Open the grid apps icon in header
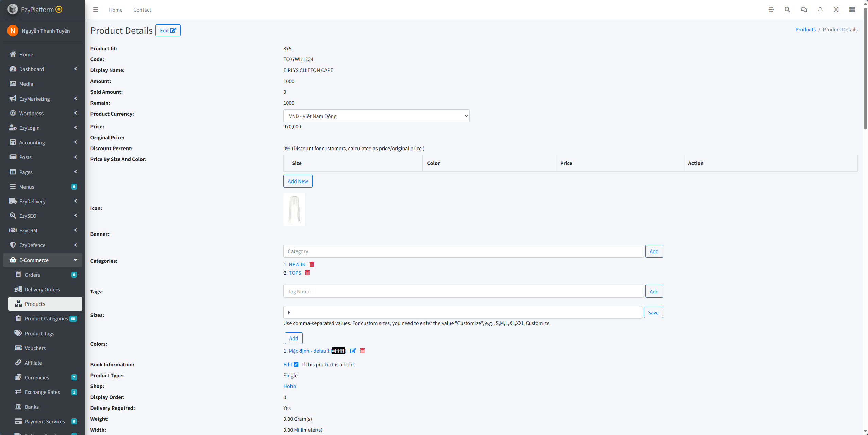 (852, 10)
